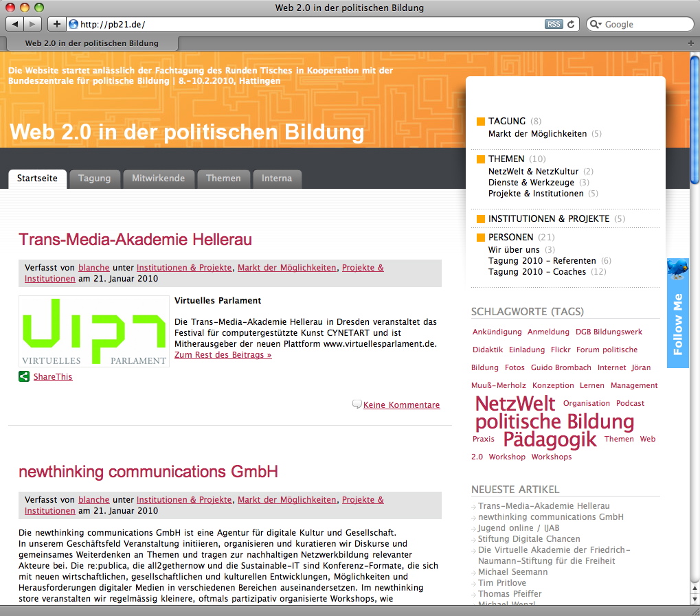Click the Virtuelles Parlament logo thumbnail
The image size is (700, 616).
click(x=94, y=331)
